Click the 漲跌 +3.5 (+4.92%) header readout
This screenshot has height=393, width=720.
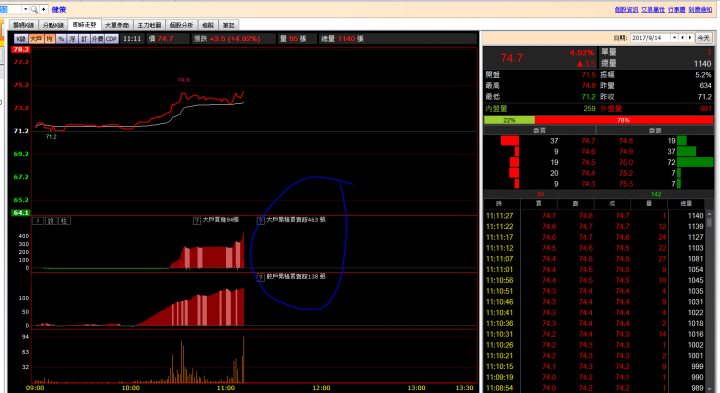(x=227, y=39)
